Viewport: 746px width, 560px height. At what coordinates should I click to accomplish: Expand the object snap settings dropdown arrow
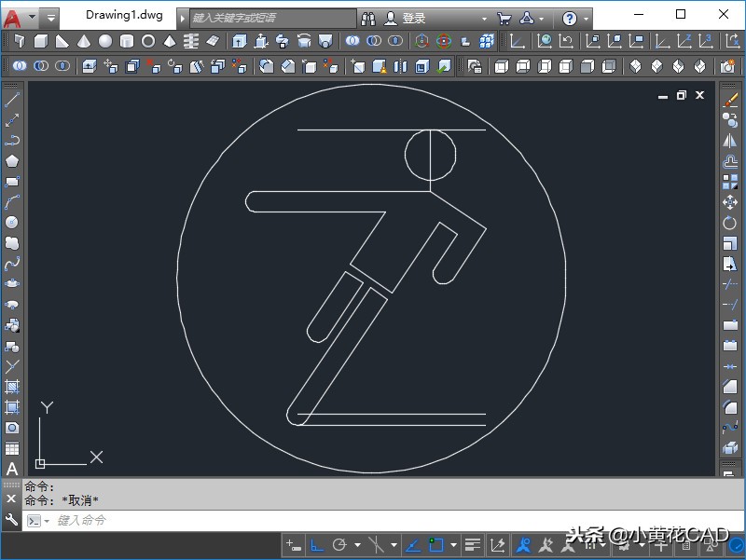click(453, 545)
